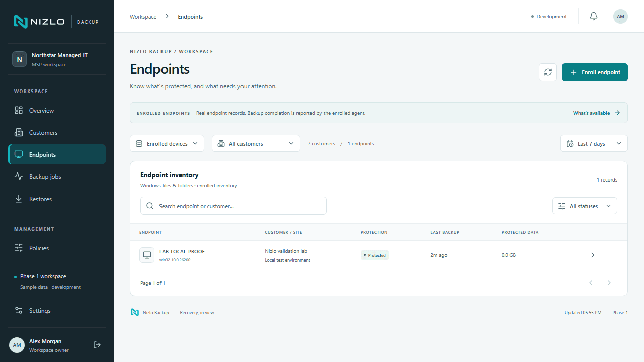Click the ENDPOINT column header

tap(150, 232)
